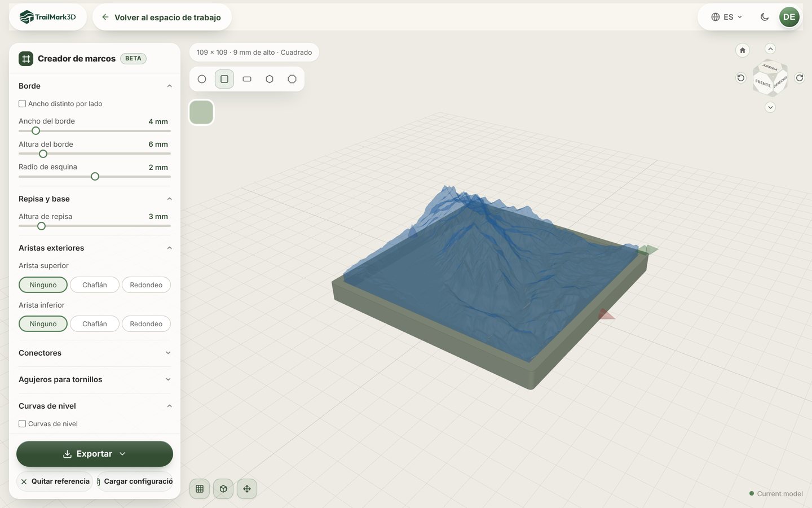Open the DE user avatar menu

(x=789, y=17)
